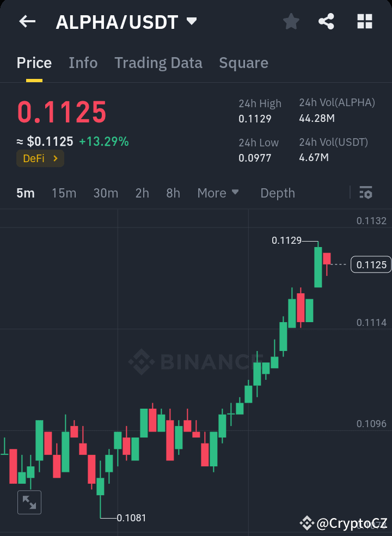The height and width of the screenshot is (536, 392).
Task: Tap the back arrow to exit pair view
Action: [x=26, y=22]
